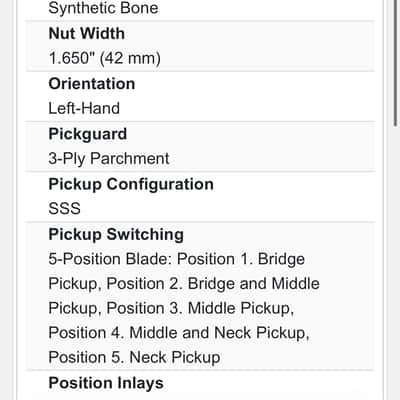Click the Nut Width heading

point(87,33)
